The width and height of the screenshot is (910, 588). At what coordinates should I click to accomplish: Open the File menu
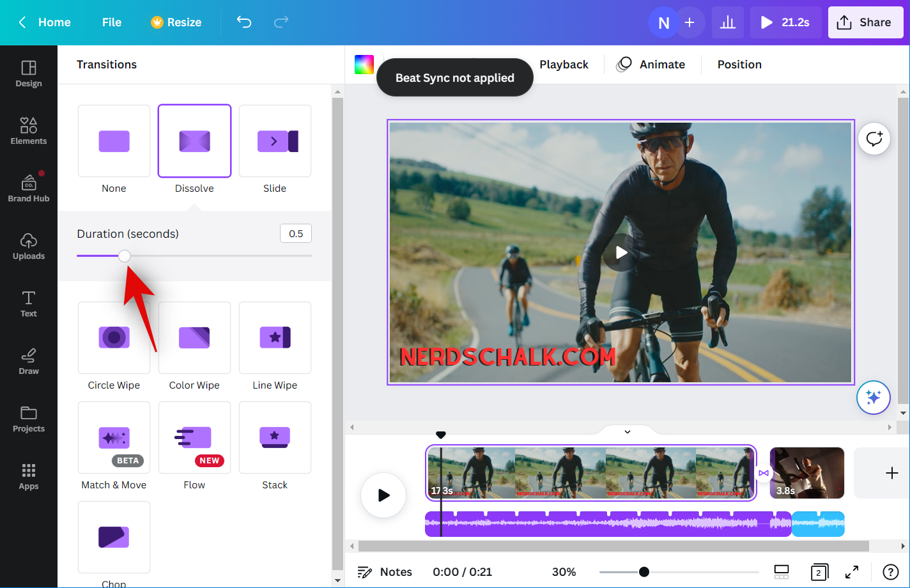point(111,22)
